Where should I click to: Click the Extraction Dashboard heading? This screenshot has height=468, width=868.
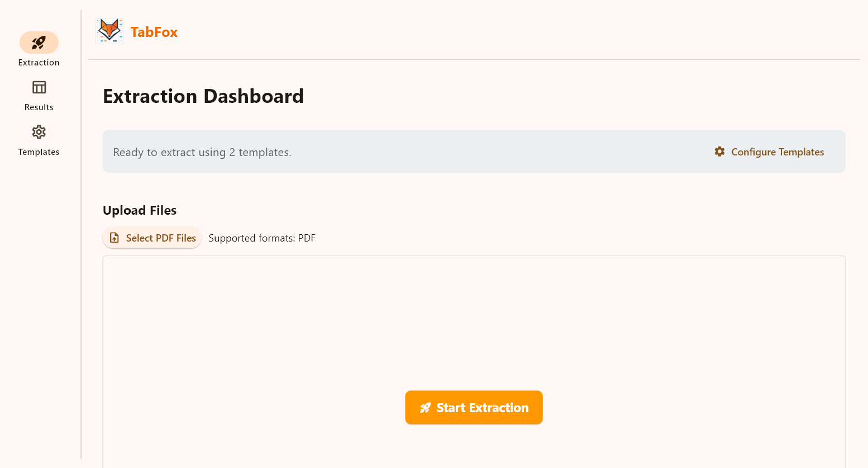(x=203, y=96)
